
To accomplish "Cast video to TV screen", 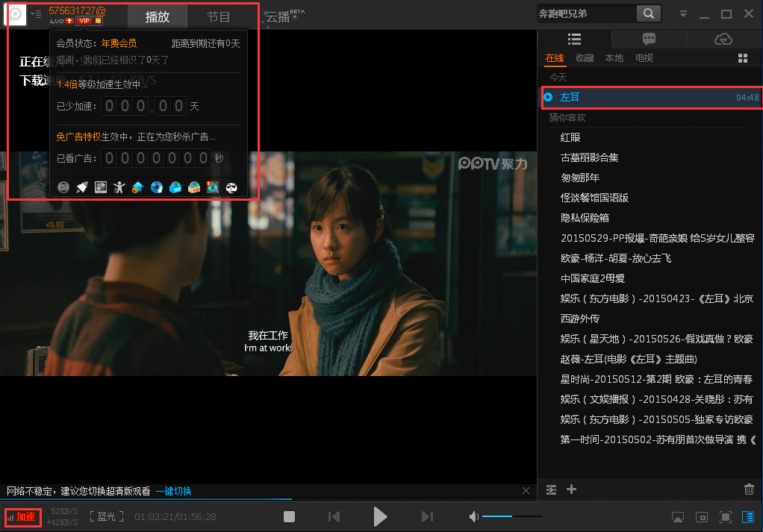I will 677,517.
